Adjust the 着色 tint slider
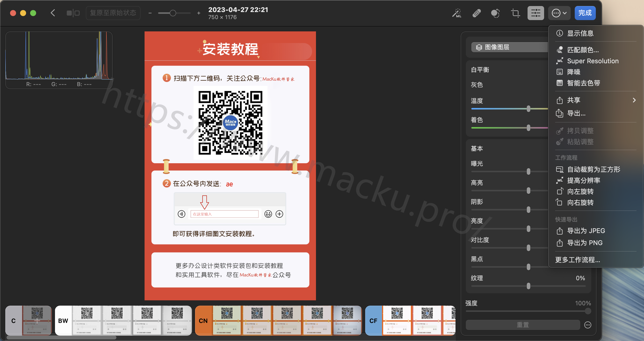The width and height of the screenshot is (644, 341). click(528, 128)
